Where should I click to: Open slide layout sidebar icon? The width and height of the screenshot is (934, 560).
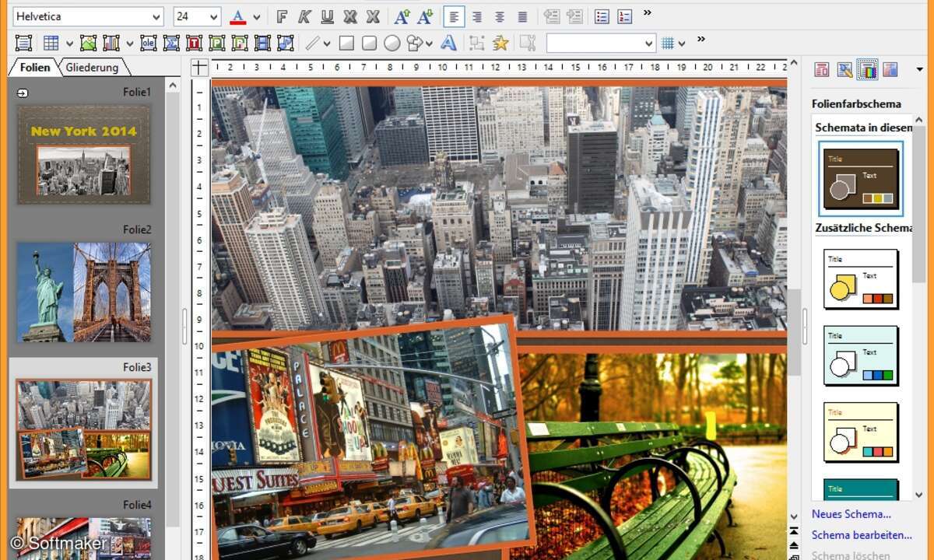[x=821, y=69]
